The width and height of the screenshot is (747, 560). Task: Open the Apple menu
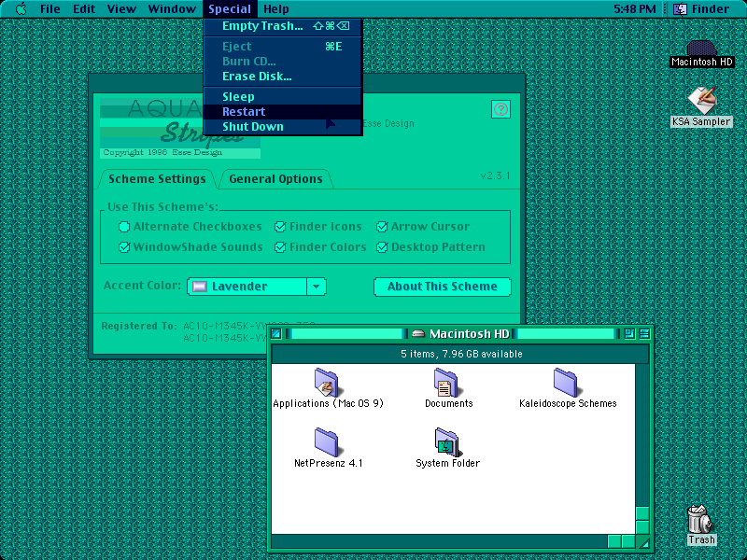[x=21, y=8]
